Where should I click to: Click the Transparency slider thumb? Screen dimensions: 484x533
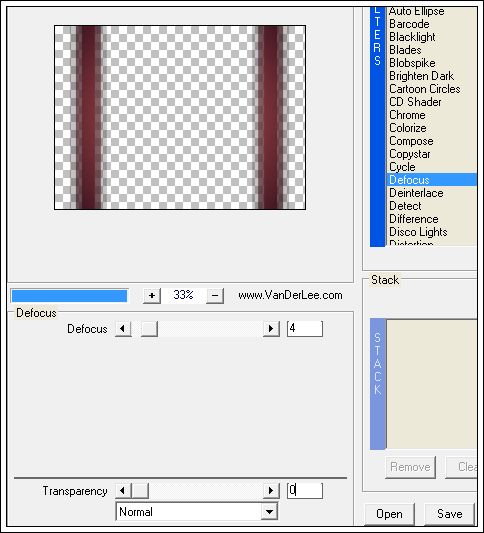click(x=140, y=491)
